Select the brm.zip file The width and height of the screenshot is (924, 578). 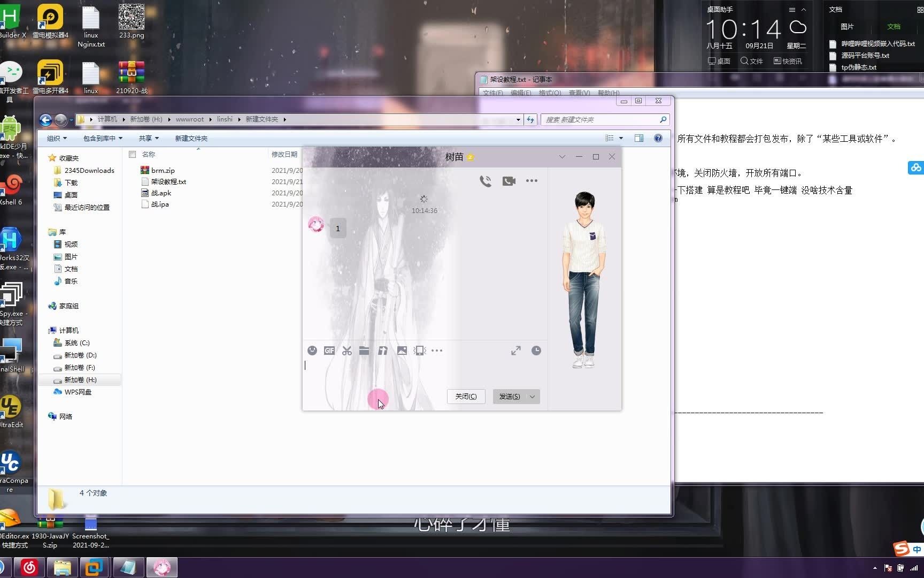pos(163,170)
